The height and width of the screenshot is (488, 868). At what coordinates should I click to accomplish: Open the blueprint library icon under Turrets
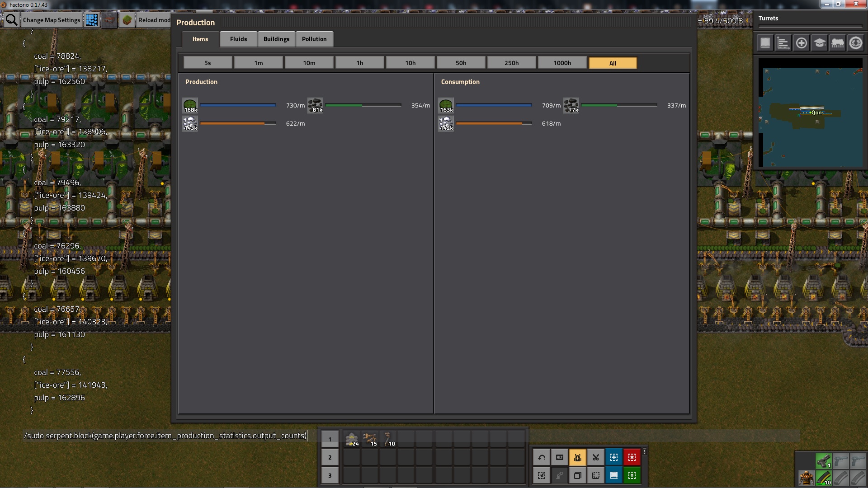point(765,43)
